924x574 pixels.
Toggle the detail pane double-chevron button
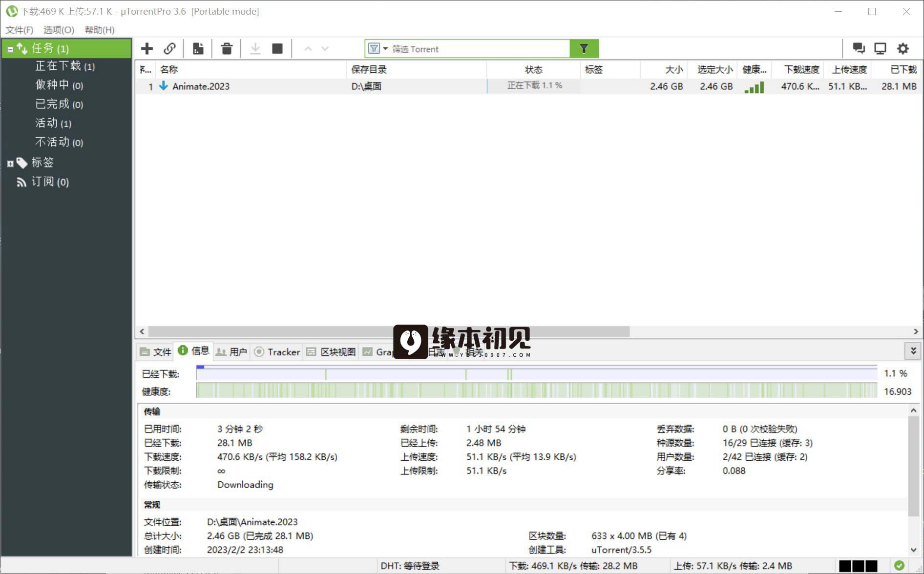pyautogui.click(x=913, y=351)
